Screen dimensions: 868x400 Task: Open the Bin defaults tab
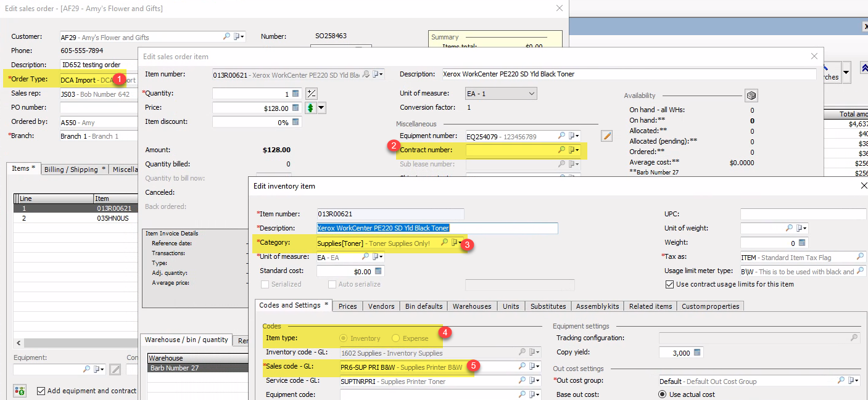[423, 306]
